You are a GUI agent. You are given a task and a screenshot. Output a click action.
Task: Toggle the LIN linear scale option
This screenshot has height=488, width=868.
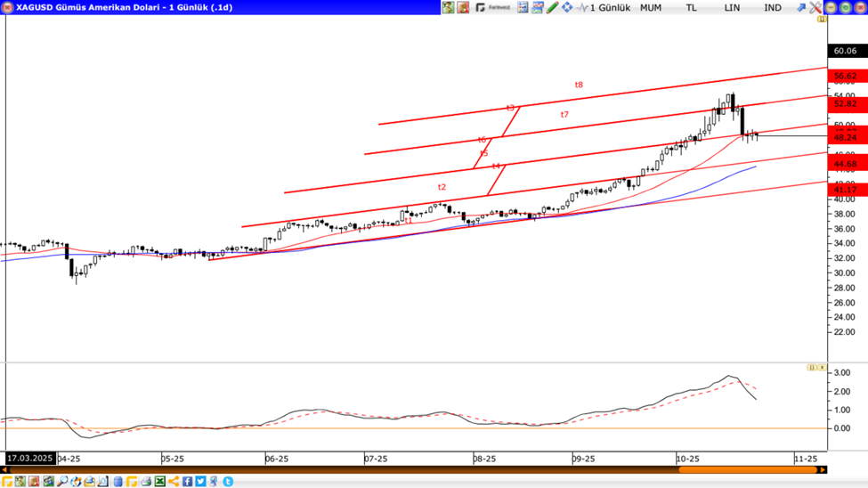(732, 7)
